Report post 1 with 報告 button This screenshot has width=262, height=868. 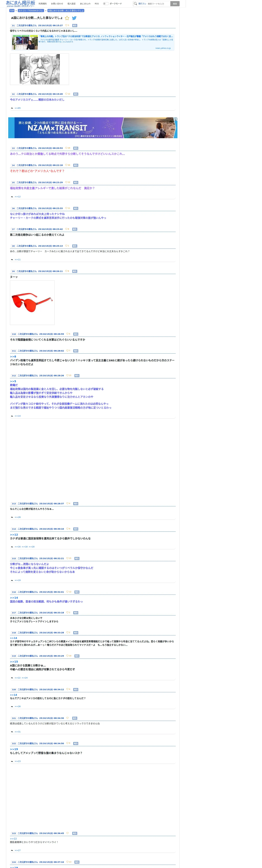coord(75,26)
